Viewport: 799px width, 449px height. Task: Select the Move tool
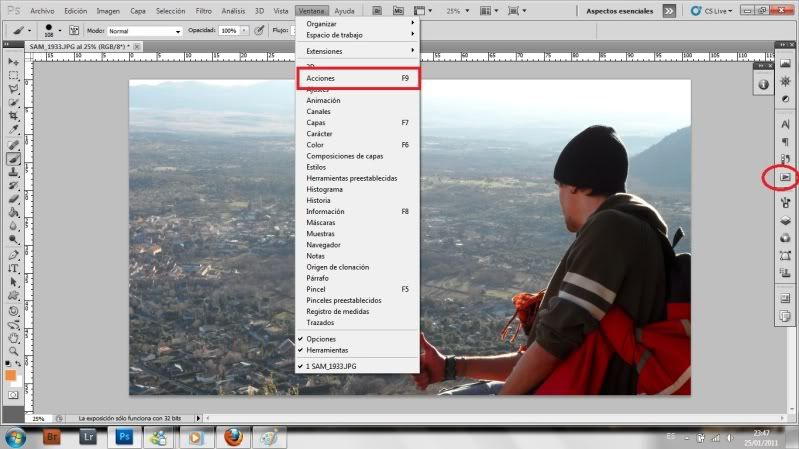pos(13,62)
